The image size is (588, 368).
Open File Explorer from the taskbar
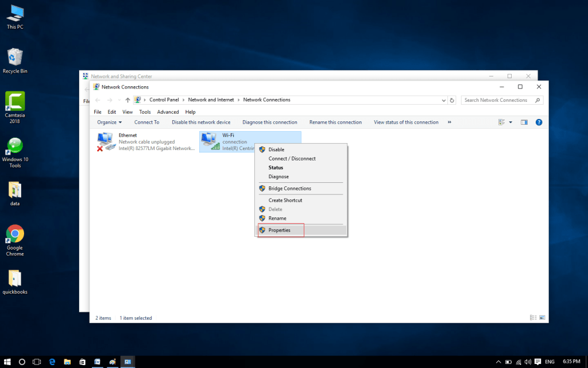pos(67,362)
